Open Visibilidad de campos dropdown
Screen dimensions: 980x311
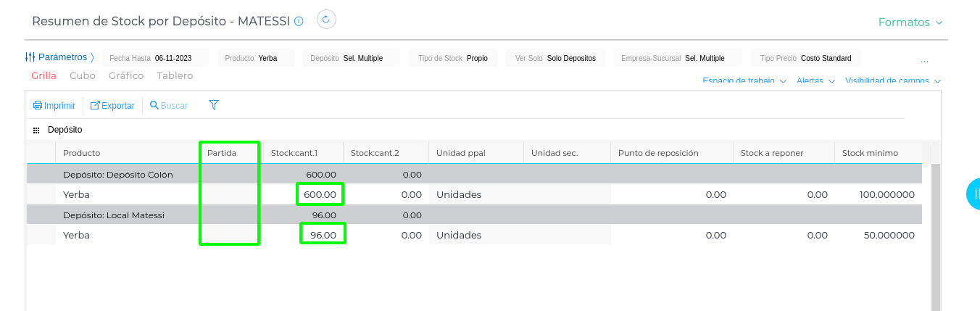click(x=892, y=81)
